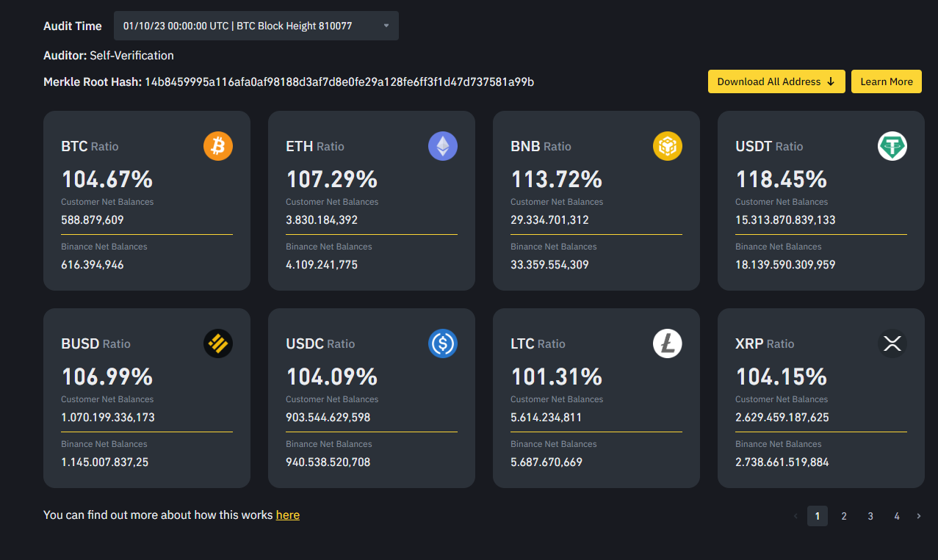Click the Bitcoin logo icon
This screenshot has width=938, height=560.
217,146
